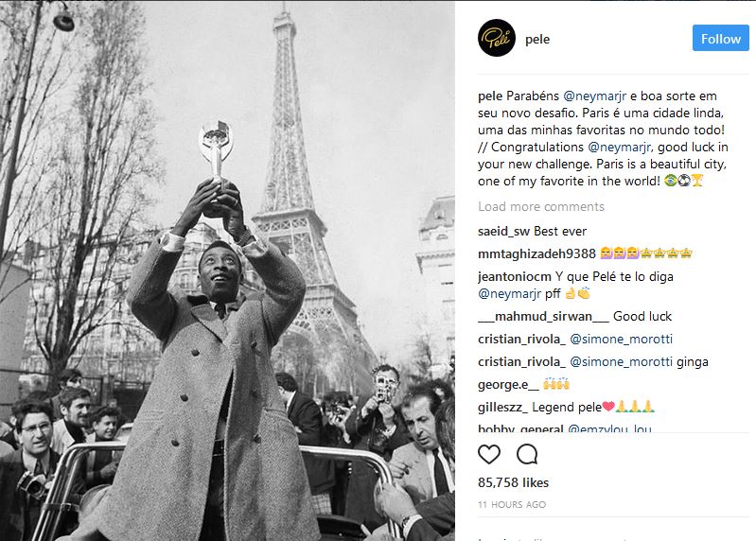The image size is (756, 541).
Task: Follow the pele account
Action: point(720,38)
